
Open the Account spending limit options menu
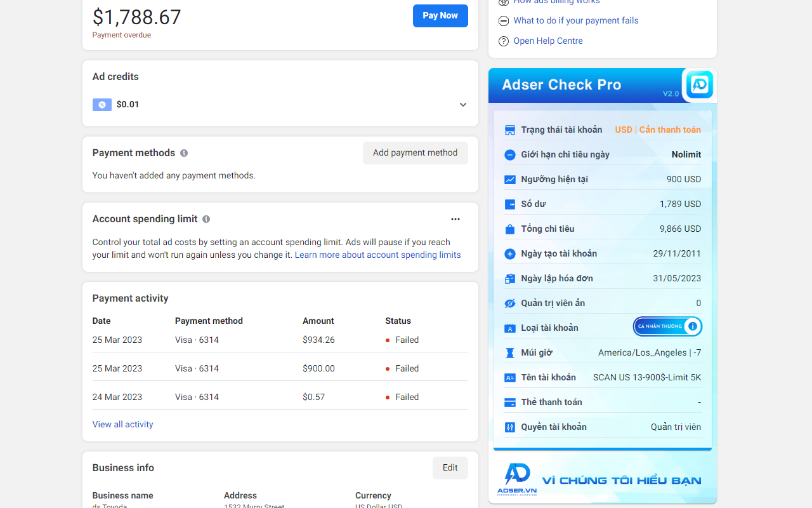click(x=455, y=218)
